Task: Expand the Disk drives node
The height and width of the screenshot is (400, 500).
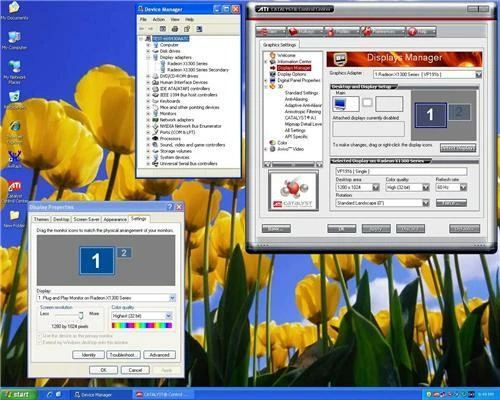Action: click(148, 51)
